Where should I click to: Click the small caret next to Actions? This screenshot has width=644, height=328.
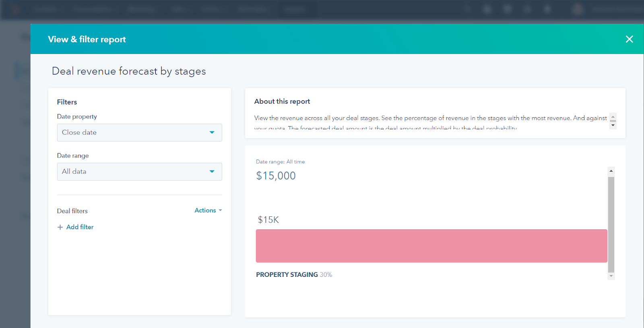(221, 210)
